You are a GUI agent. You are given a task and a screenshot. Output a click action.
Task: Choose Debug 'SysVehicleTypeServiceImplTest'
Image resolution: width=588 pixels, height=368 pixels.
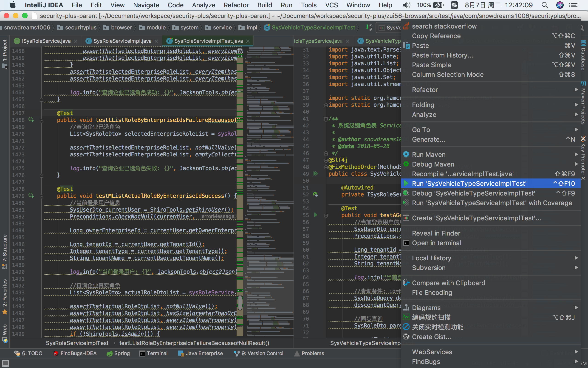click(491, 193)
